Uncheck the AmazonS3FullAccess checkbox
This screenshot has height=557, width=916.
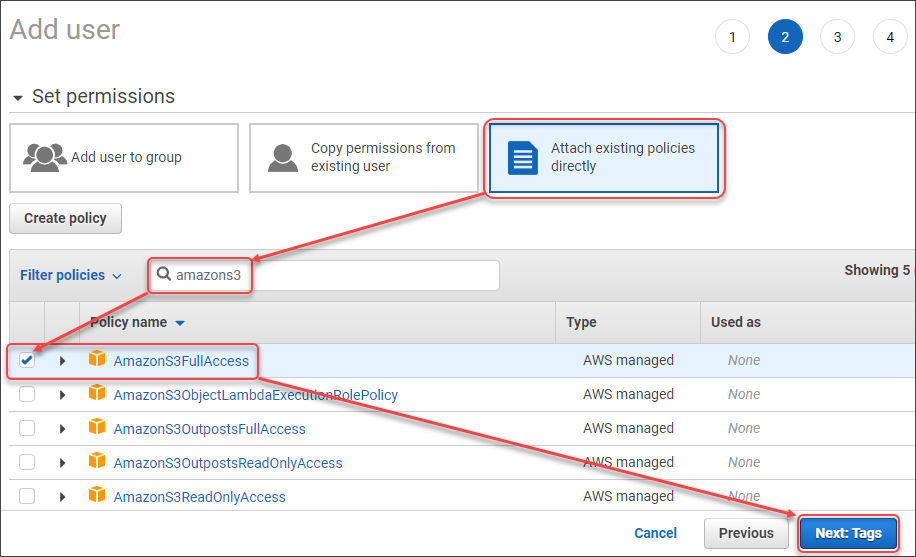tap(27, 360)
